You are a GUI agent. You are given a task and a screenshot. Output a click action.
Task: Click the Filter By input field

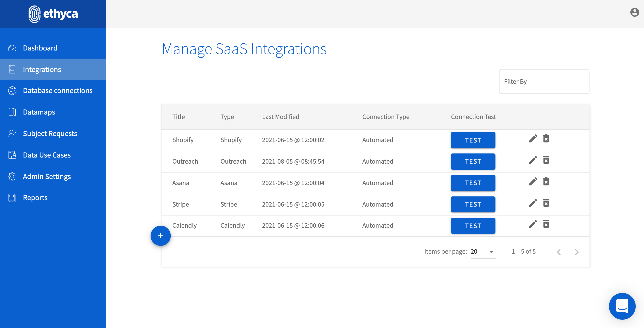(x=544, y=81)
